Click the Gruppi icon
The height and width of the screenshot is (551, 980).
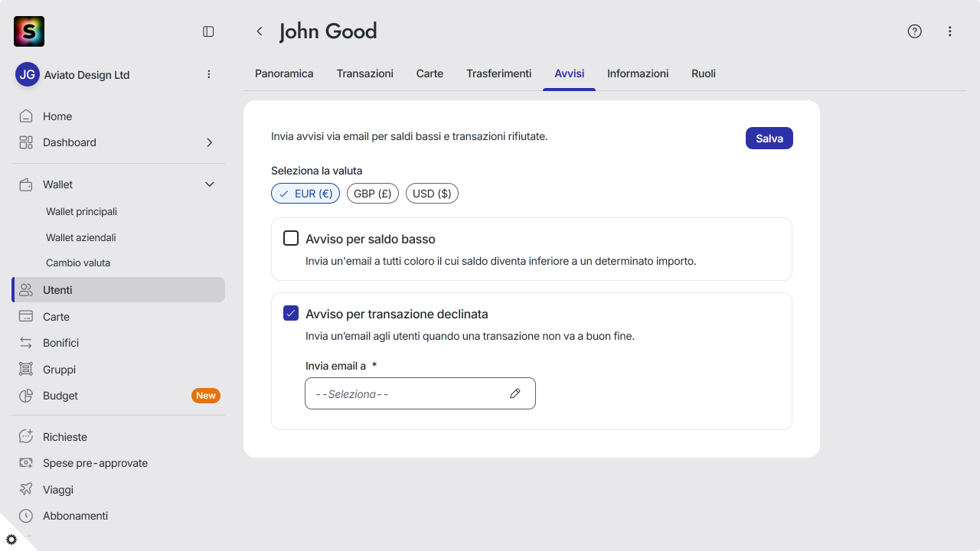click(26, 370)
